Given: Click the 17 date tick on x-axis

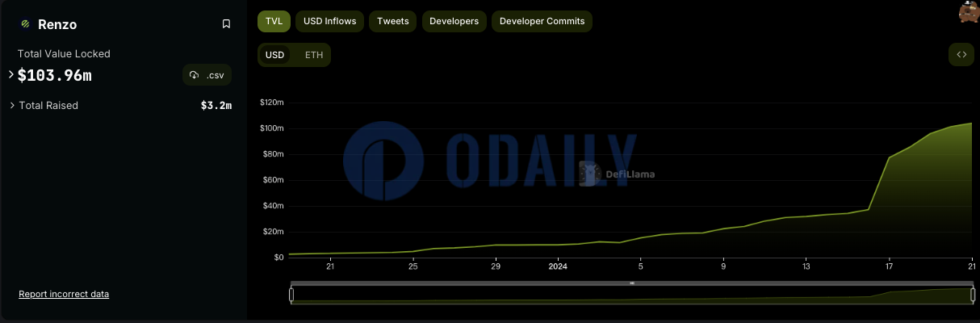Looking at the screenshot, I should coord(889,266).
